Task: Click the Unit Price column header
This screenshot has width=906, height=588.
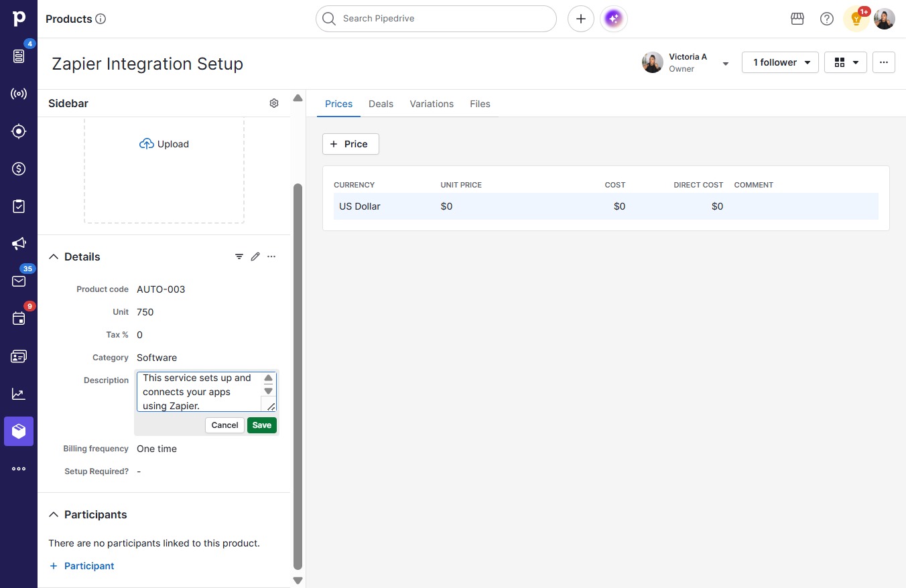Action: 461,185
